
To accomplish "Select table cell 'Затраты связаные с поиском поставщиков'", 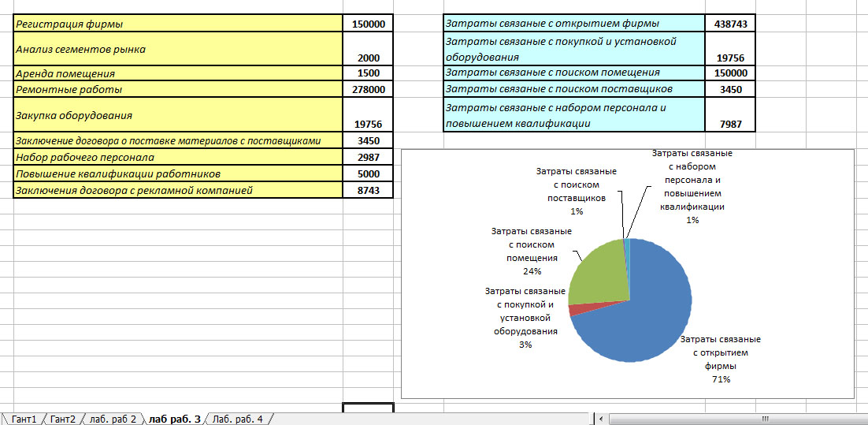I will 574,88.
